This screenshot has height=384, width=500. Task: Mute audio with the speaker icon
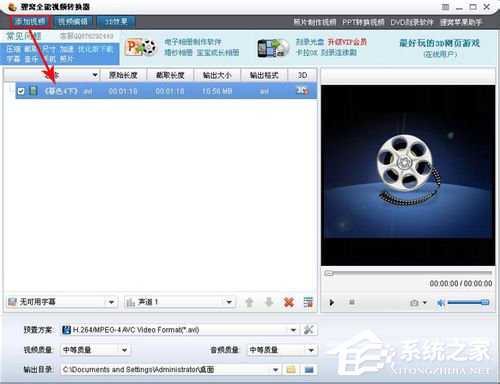tap(441, 303)
